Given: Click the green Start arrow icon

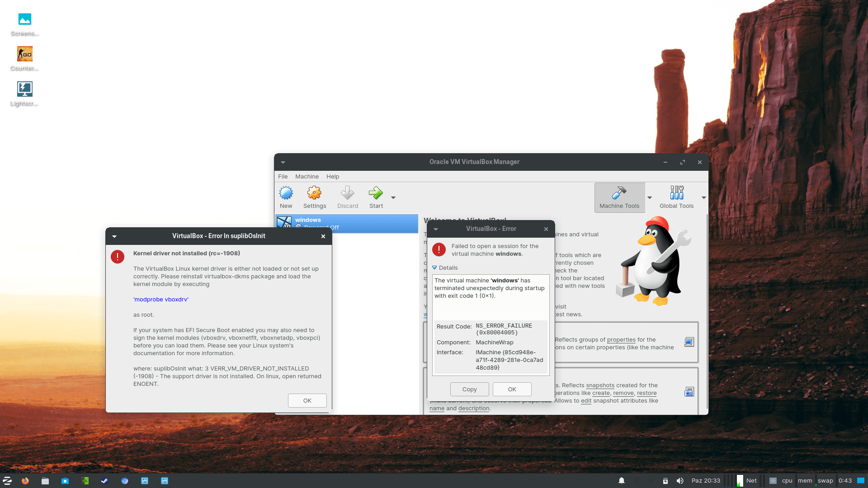Looking at the screenshot, I should coord(376,193).
